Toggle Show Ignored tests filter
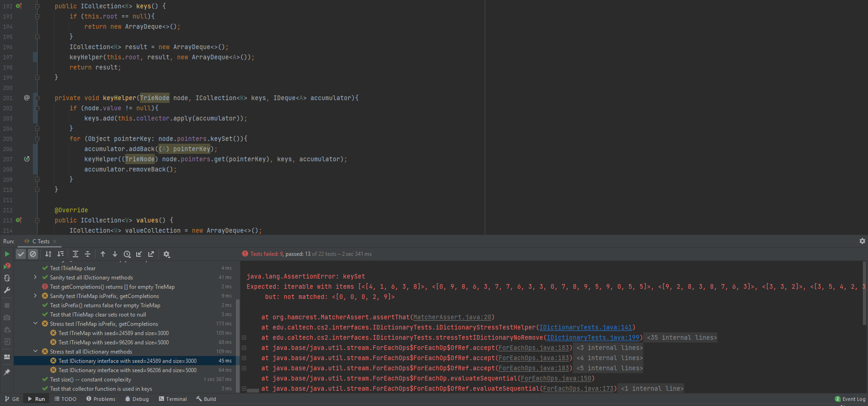Viewport: 868px width, 406px height. click(33, 254)
